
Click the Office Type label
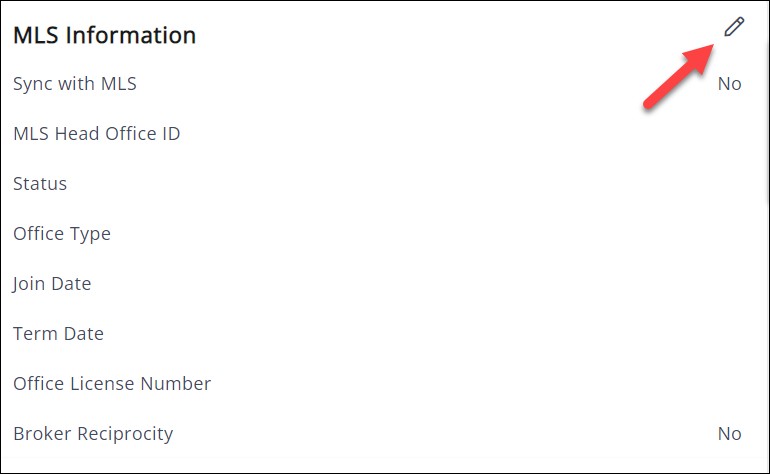62,234
